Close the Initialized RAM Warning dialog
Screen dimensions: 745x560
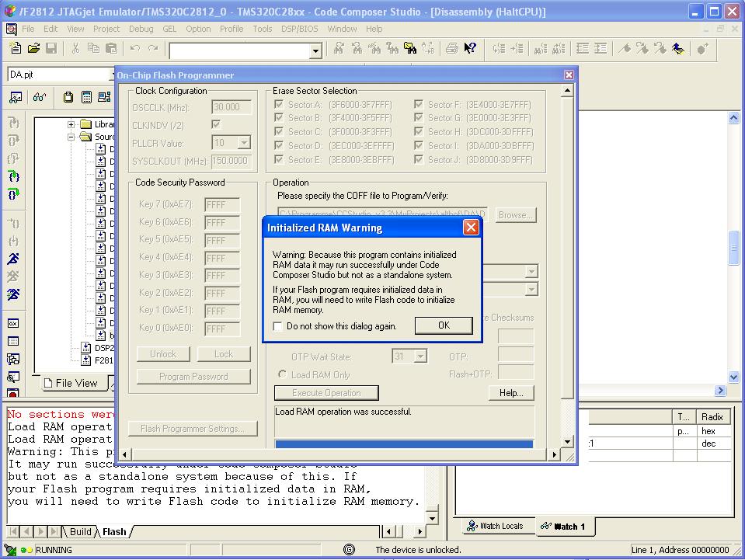pos(471,228)
